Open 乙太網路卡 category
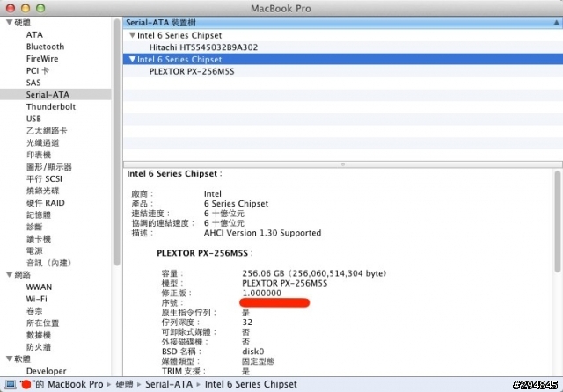 coord(47,131)
